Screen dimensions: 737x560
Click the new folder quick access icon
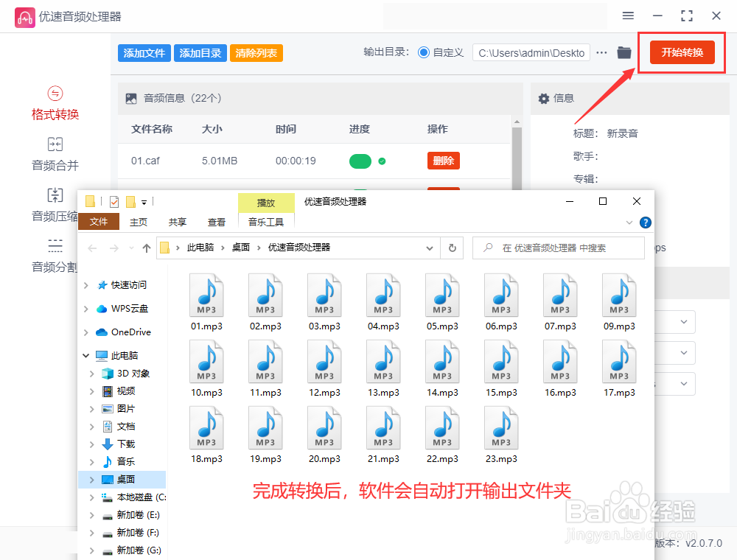click(x=130, y=202)
